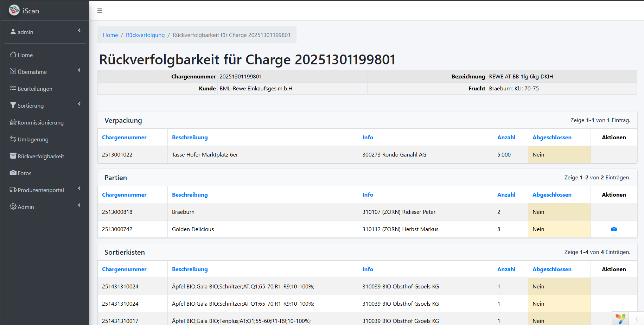Open the Yii debug toolbar icon bottom right
The height and width of the screenshot is (325, 644).
tap(620, 319)
